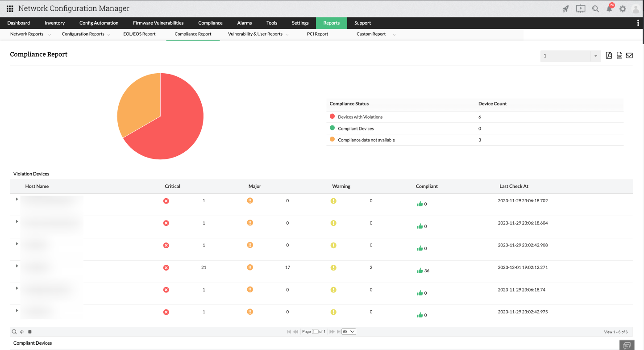Click the rocket quick-start icon

(565, 8)
